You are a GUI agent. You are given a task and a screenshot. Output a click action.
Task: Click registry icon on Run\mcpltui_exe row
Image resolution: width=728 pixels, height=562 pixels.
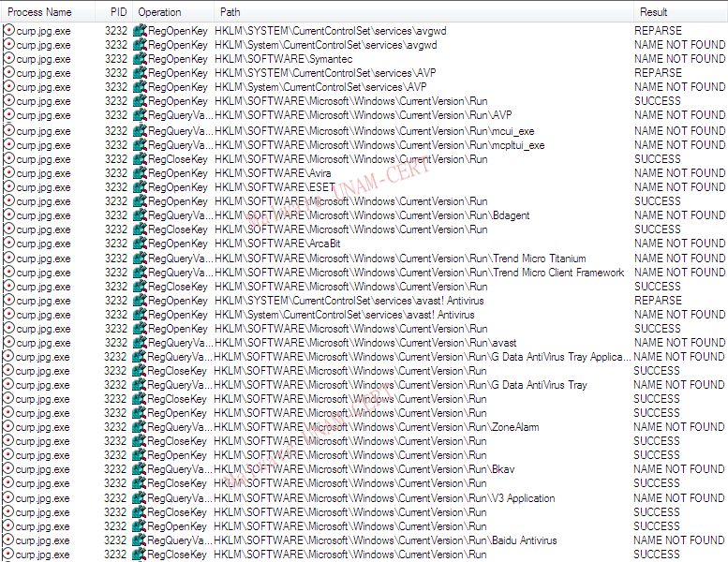(x=140, y=145)
